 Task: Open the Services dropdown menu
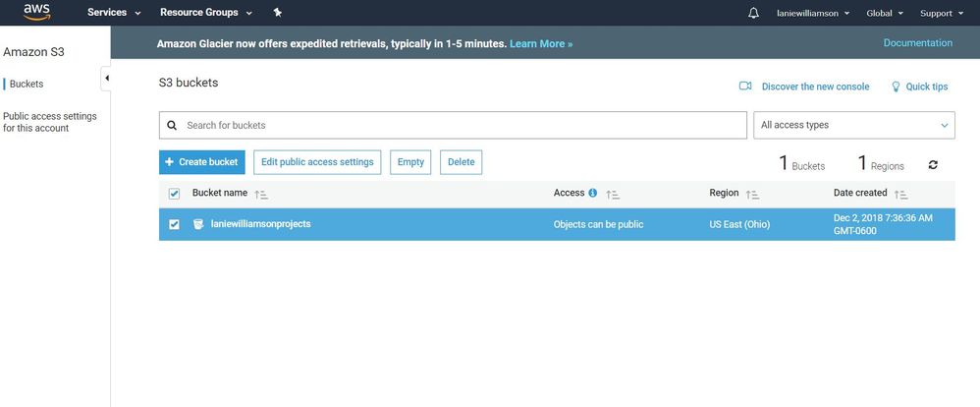[x=114, y=13]
